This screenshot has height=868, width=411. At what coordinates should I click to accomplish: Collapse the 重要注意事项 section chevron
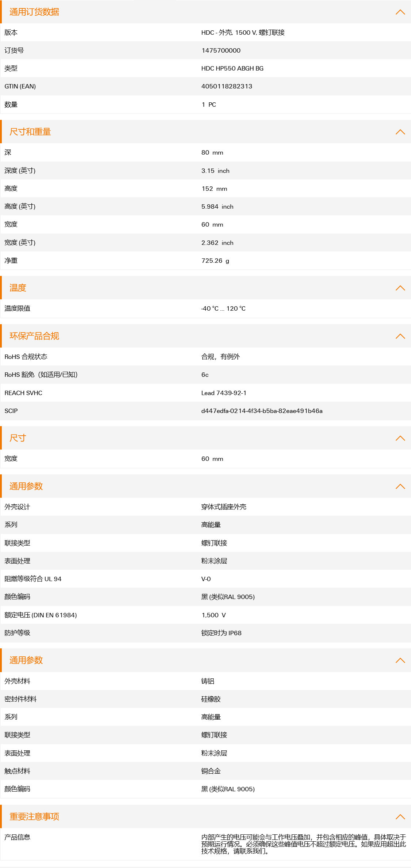pyautogui.click(x=400, y=817)
